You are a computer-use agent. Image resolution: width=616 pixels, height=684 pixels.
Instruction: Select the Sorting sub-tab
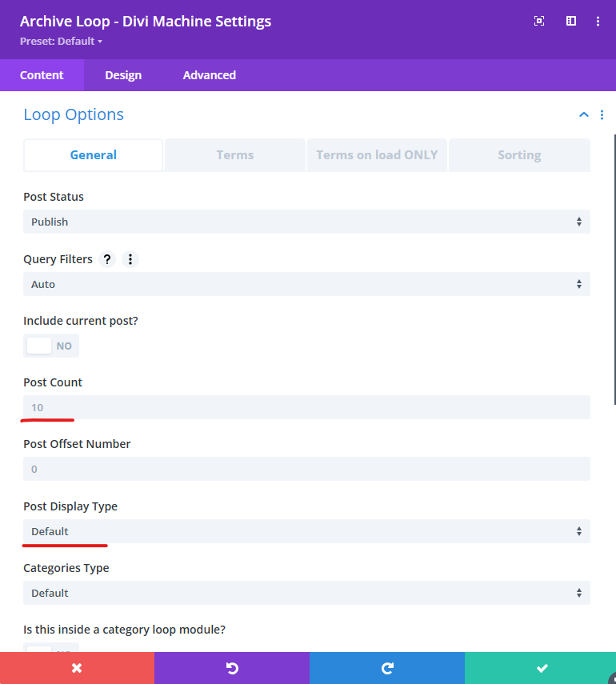(x=519, y=155)
